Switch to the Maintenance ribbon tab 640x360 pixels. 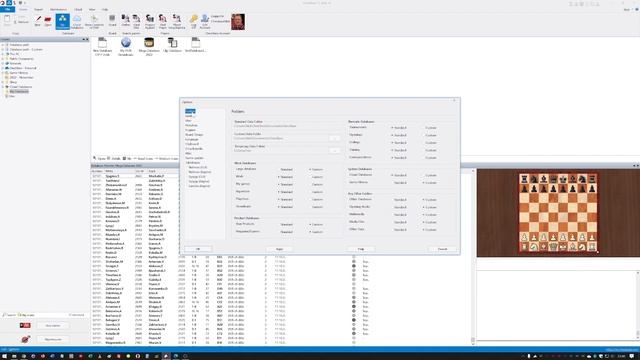click(x=58, y=9)
